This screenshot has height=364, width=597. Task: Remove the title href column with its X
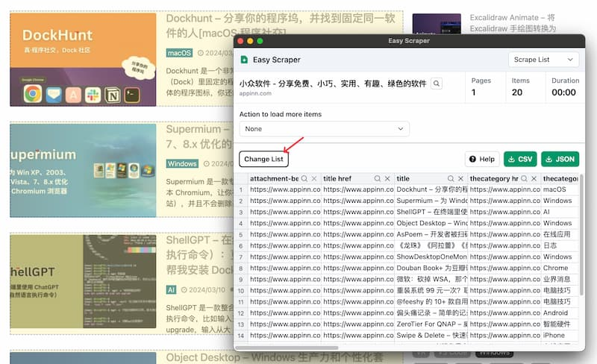[x=387, y=178]
